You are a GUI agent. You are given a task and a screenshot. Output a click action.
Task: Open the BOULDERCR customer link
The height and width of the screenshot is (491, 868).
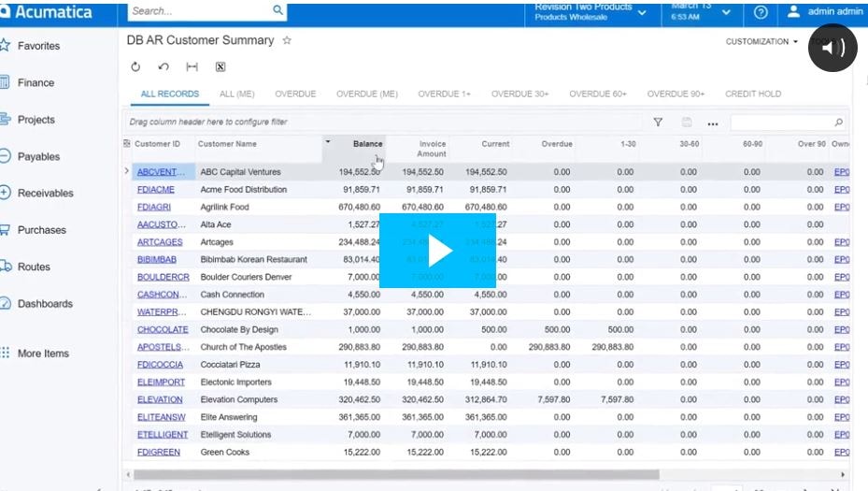point(163,277)
